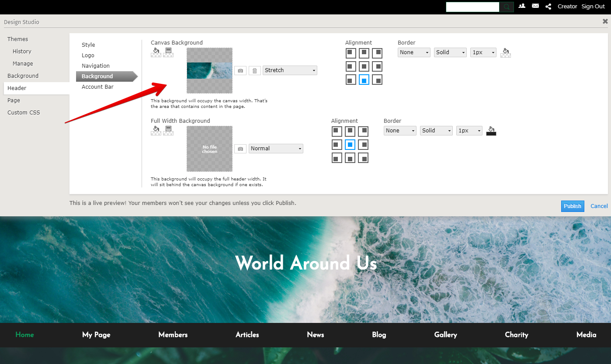Open Full Width Background gradient picker

(168, 131)
